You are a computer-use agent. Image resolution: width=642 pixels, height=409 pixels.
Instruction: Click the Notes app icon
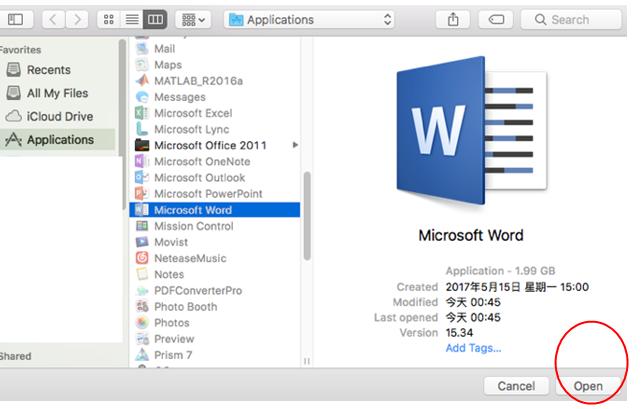pos(142,274)
